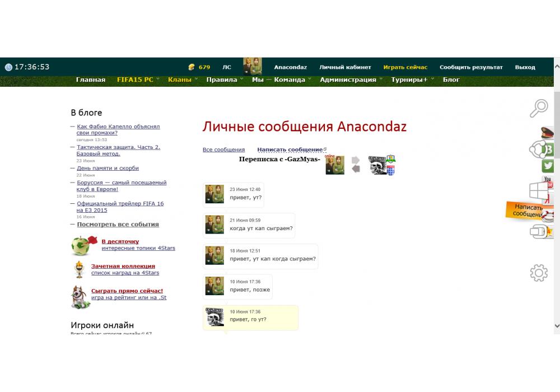This screenshot has height=392, width=560.
Task: Click the orange "Написать сообщение" side button
Action: click(526, 211)
